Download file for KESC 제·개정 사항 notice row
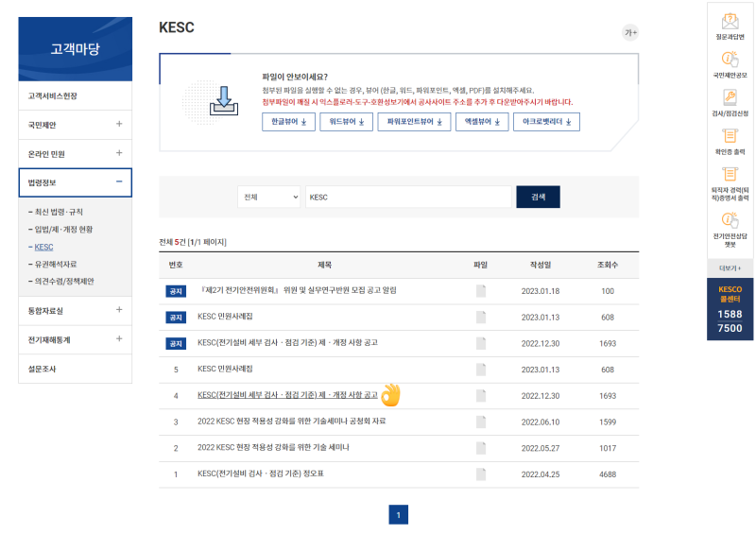The width and height of the screenshot is (756, 534). coord(481,343)
